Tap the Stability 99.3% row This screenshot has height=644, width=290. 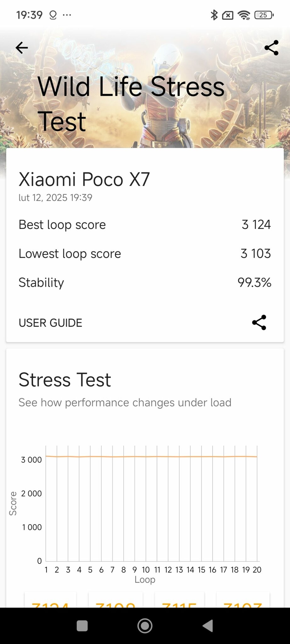click(145, 282)
